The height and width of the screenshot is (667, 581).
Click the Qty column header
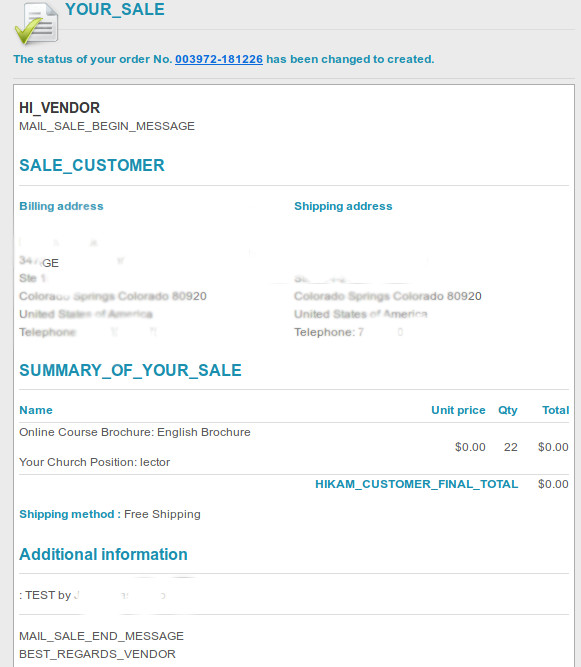(508, 410)
